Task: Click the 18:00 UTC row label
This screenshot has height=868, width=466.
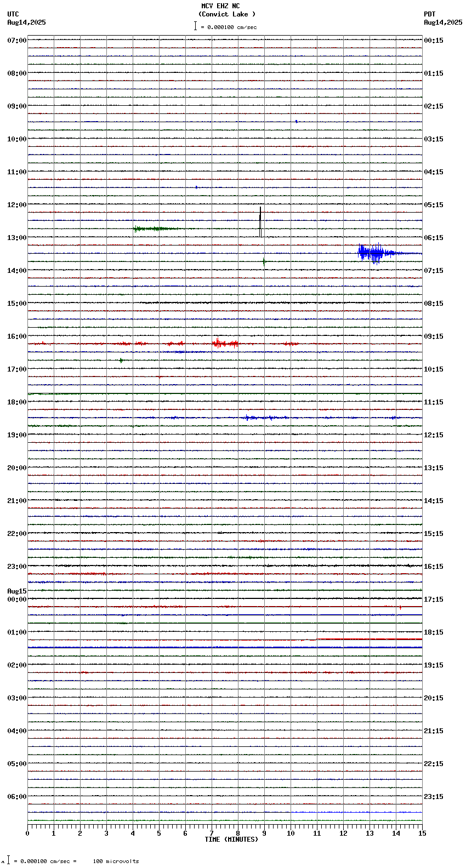Action: [x=17, y=402]
